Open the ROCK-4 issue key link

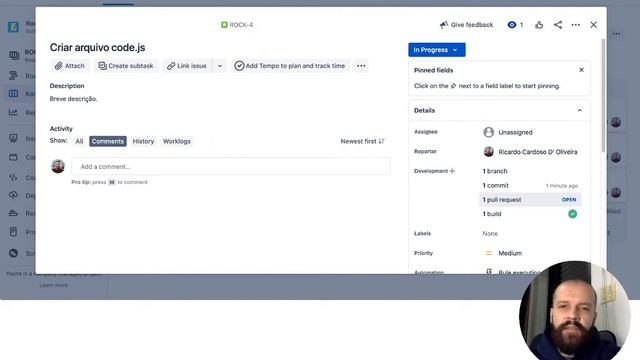pyautogui.click(x=241, y=25)
